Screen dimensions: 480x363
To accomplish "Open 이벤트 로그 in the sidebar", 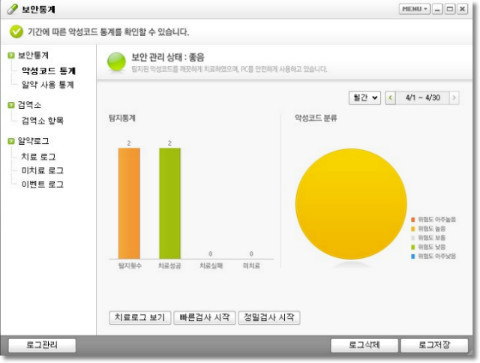I will pyautogui.click(x=42, y=184).
